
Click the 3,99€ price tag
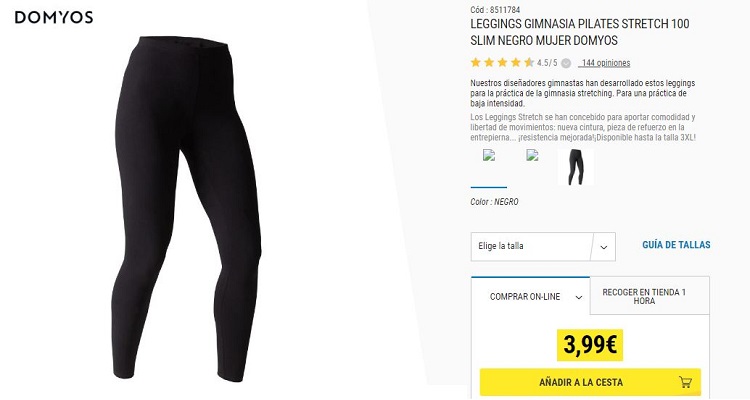click(590, 344)
